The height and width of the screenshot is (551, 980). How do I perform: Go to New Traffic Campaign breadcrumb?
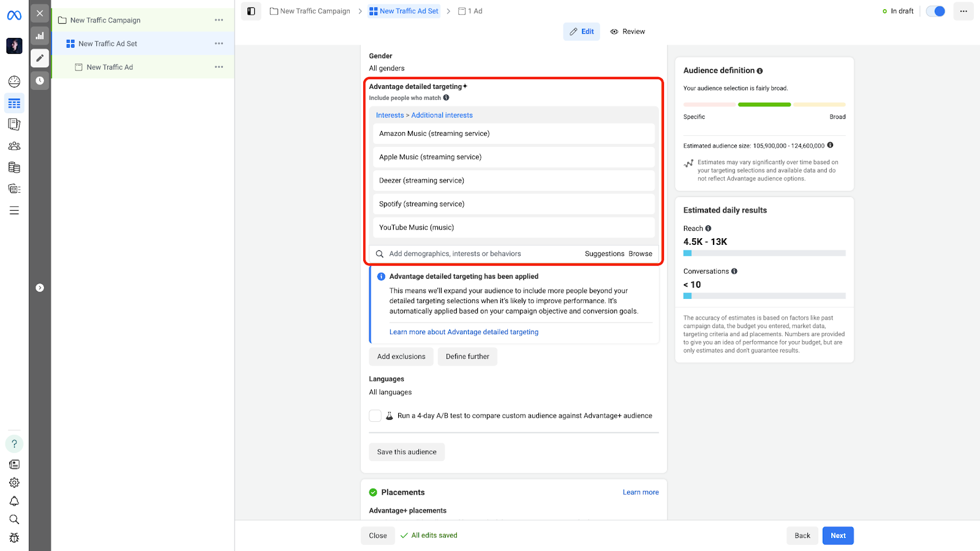pyautogui.click(x=311, y=11)
